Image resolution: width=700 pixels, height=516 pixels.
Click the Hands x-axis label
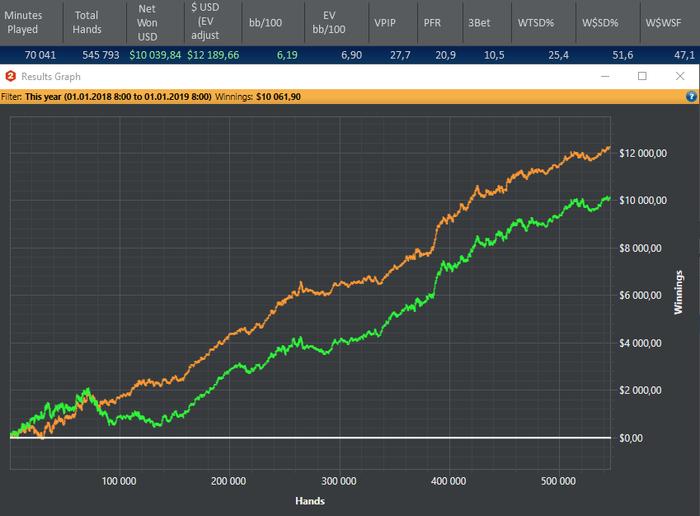[x=310, y=501]
